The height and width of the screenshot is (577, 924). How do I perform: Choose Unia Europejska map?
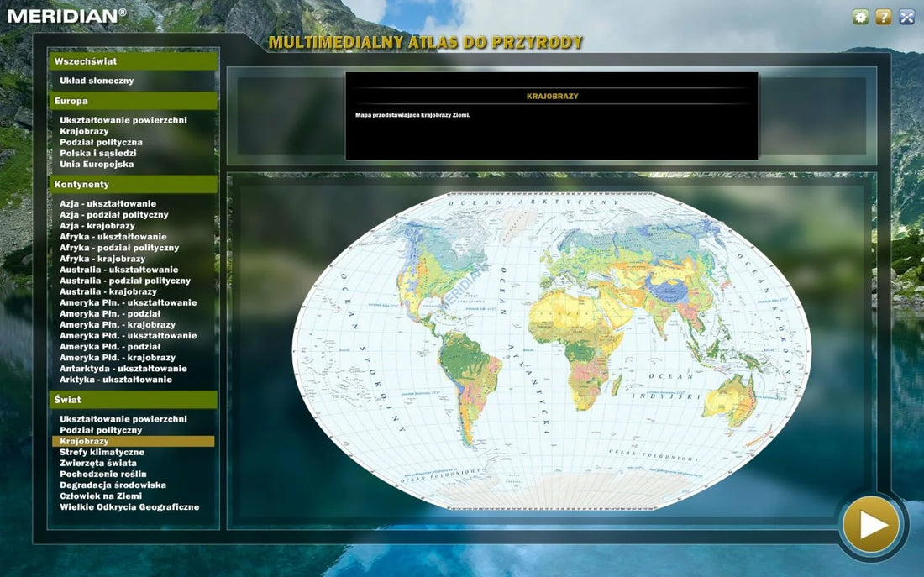(x=97, y=165)
